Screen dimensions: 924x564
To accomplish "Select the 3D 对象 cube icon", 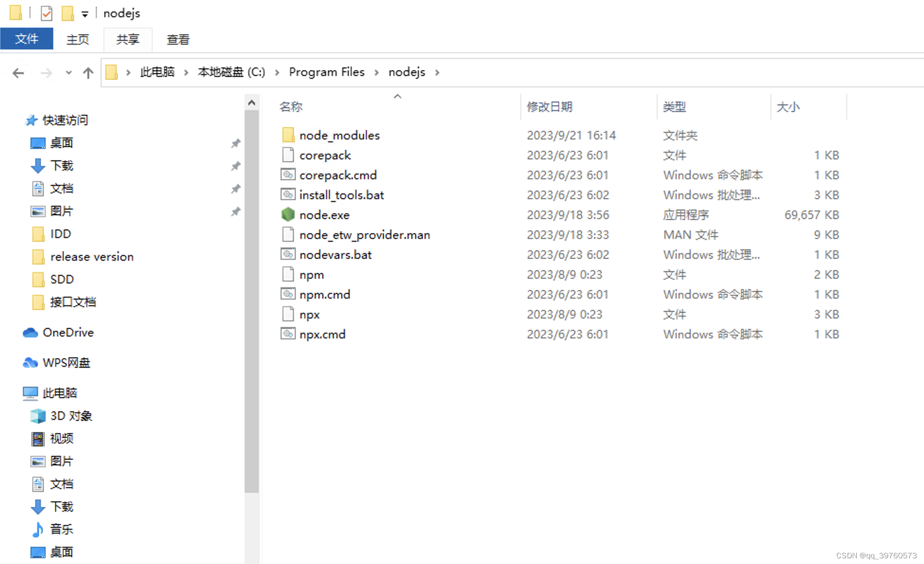I will coord(38,416).
